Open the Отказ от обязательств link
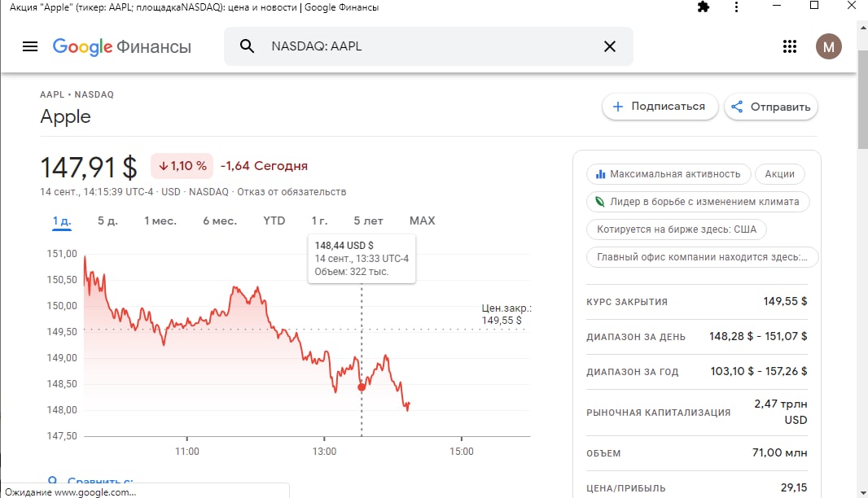Image resolution: width=868 pixels, height=498 pixels. (x=292, y=192)
